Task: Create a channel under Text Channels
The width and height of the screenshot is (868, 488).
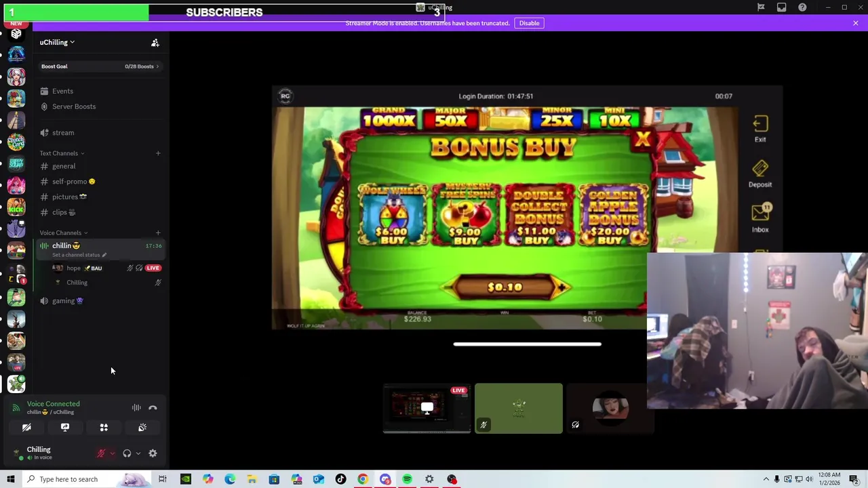Action: 158,153
